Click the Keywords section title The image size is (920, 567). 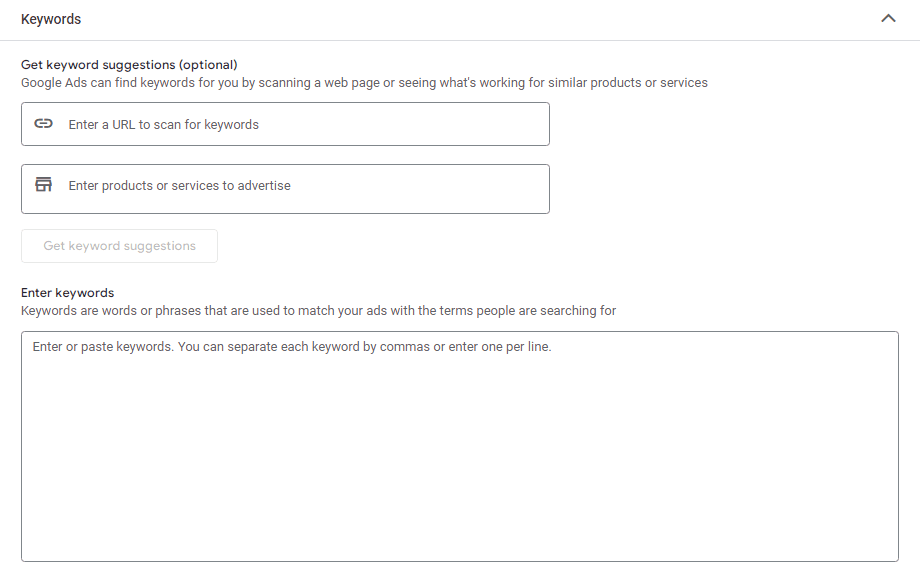point(51,19)
